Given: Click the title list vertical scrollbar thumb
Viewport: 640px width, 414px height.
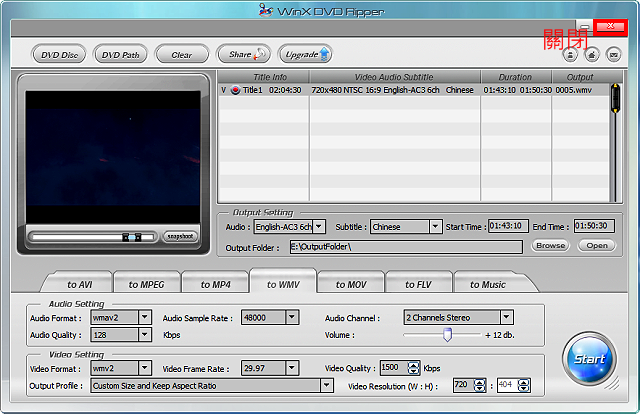Looking at the screenshot, I should pos(615,98).
